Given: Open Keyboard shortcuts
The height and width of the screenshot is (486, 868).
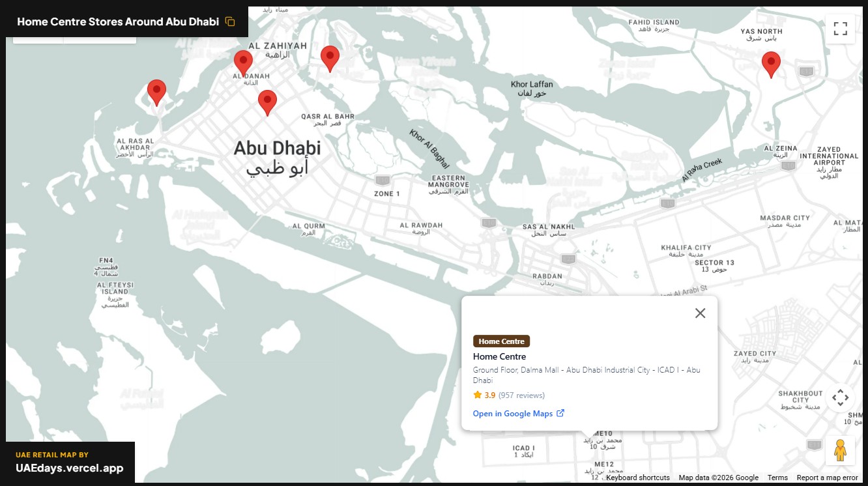Looking at the screenshot, I should click(x=637, y=478).
